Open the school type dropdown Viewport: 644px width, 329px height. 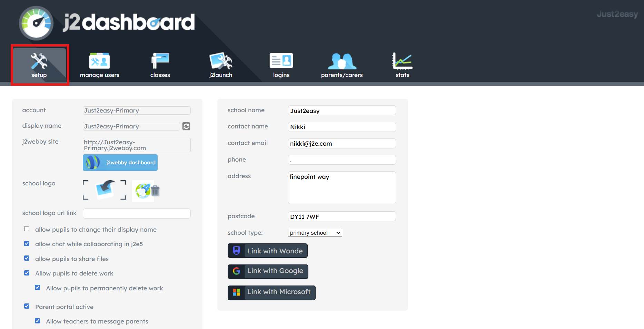pos(315,233)
